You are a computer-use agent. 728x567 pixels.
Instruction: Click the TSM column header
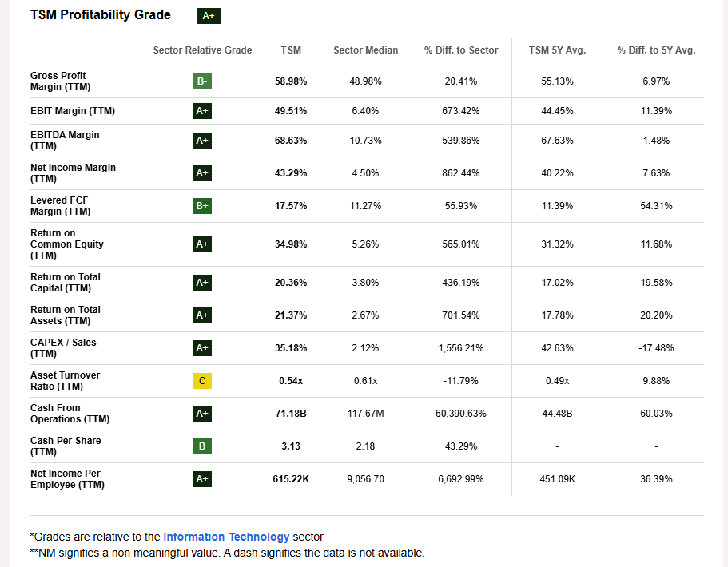tap(291, 50)
